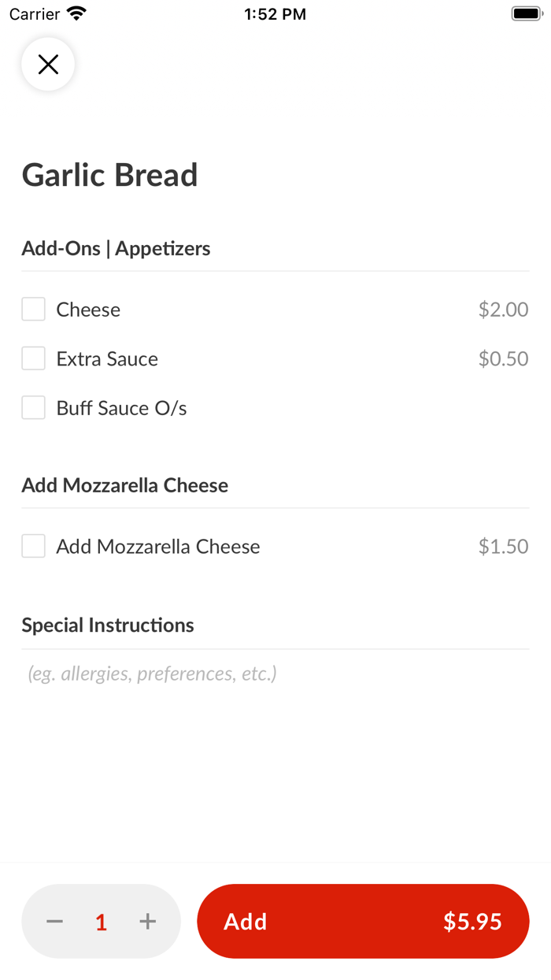Open the Add-Ons | Appetizers section header
The width and height of the screenshot is (551, 980).
coord(116,247)
